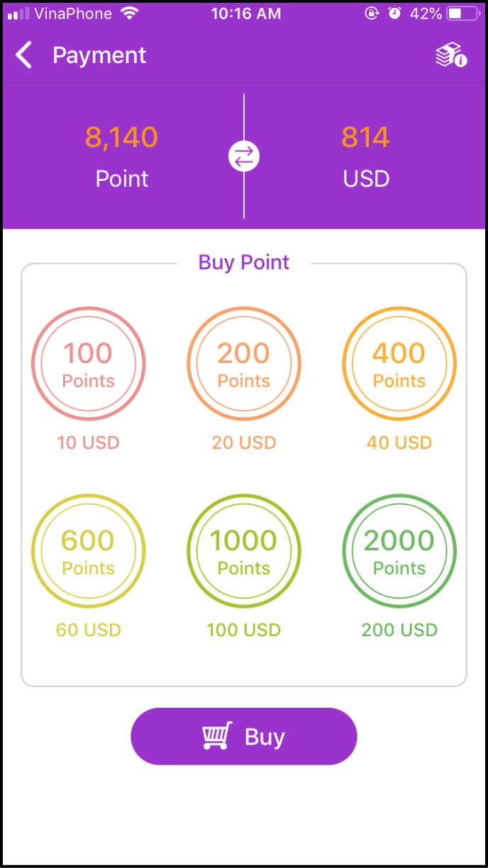
Task: Tap the back arrow in Payment header
Action: click(24, 55)
